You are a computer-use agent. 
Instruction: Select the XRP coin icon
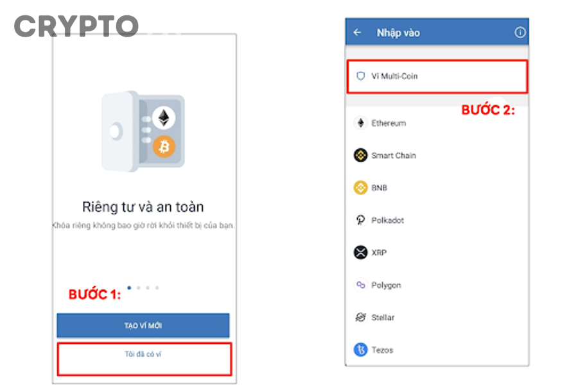click(x=361, y=252)
